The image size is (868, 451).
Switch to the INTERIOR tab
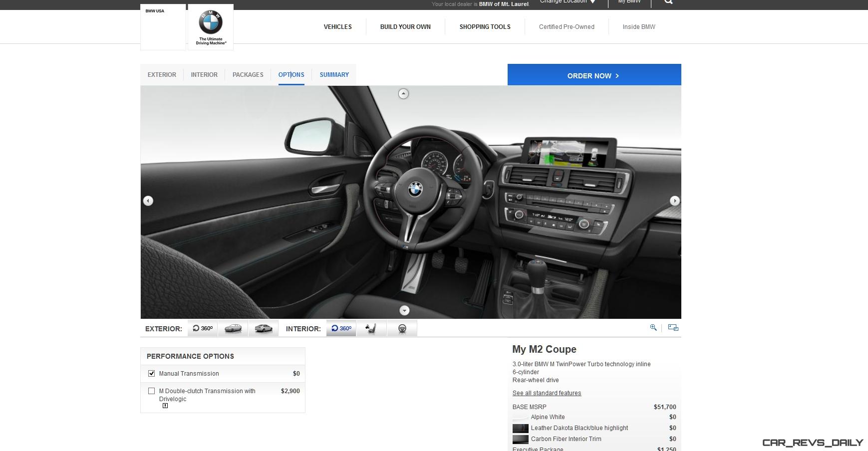pos(204,75)
